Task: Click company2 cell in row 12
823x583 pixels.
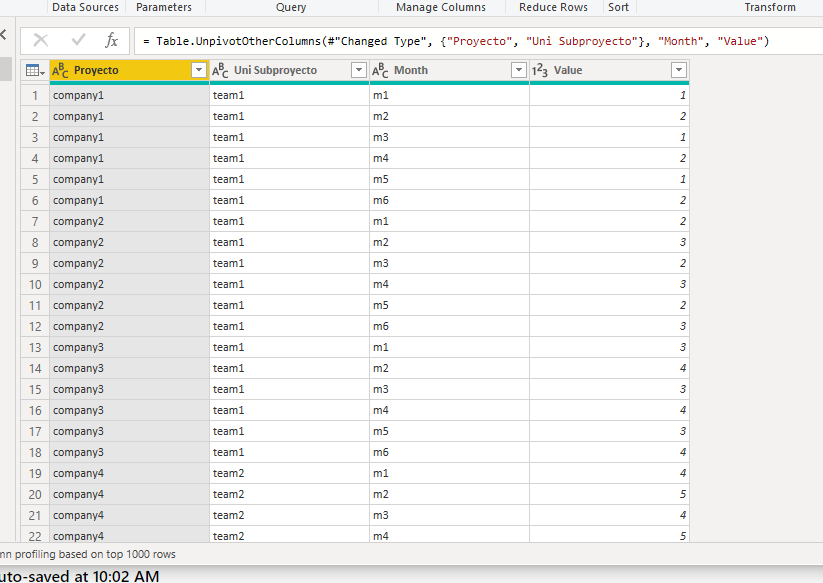Action: (130, 326)
